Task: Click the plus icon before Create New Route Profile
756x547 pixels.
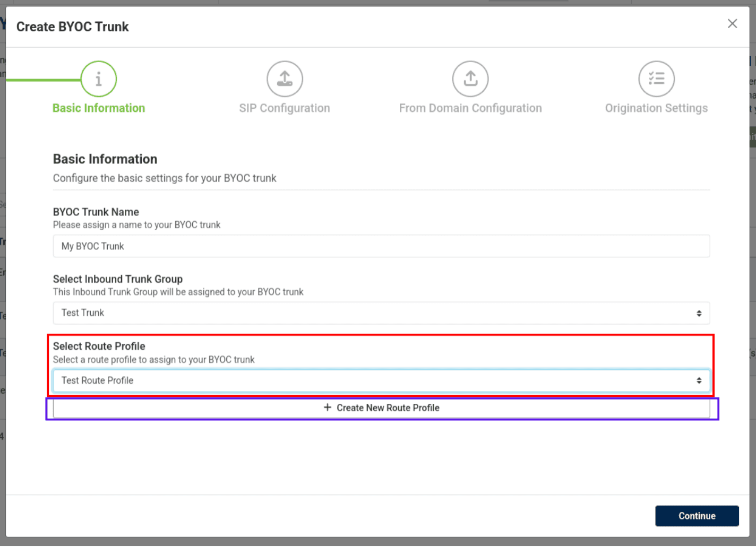Action: [328, 407]
